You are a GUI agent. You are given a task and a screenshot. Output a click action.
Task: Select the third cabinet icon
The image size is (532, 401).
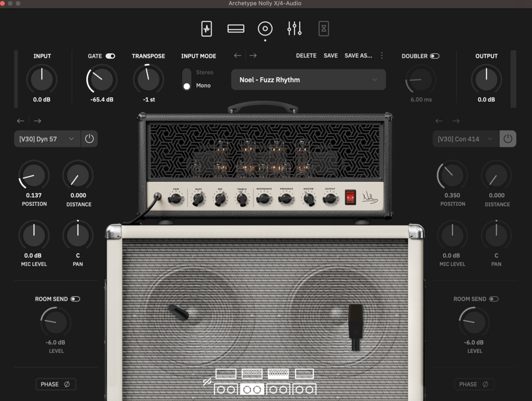tap(278, 389)
